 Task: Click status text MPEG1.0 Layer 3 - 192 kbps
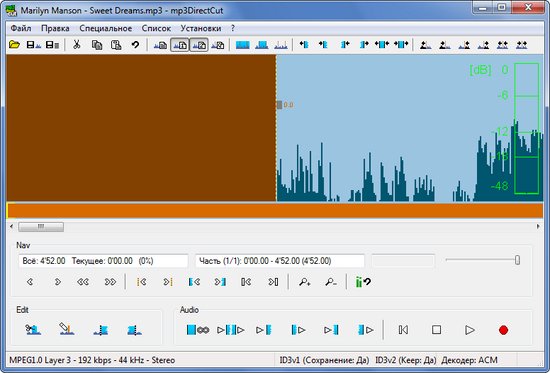(x=92, y=360)
